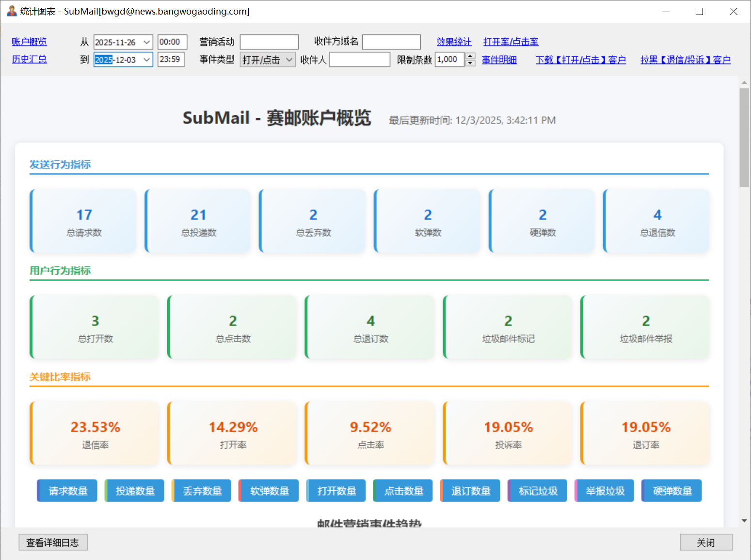Open the 到 end date dropdown

(x=147, y=59)
